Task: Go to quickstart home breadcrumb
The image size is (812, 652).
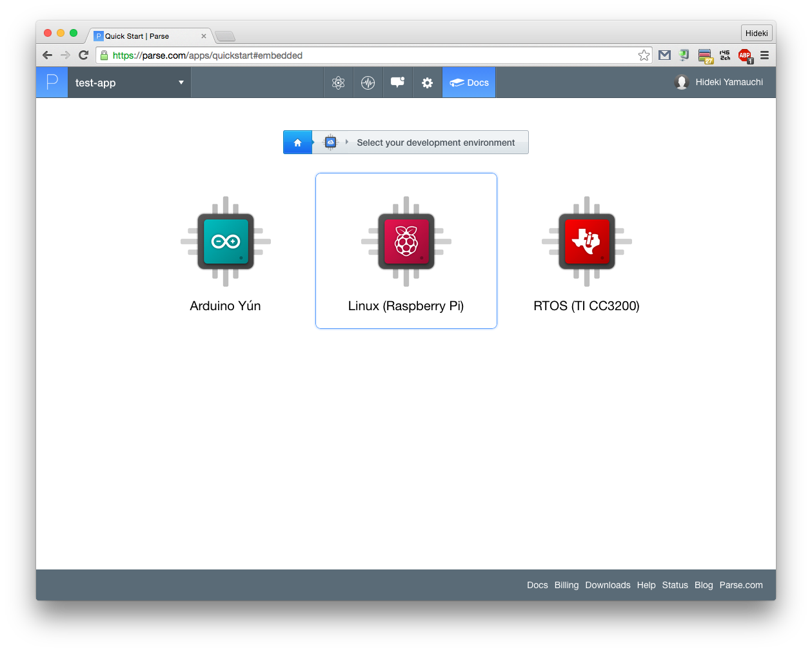Action: tap(297, 143)
